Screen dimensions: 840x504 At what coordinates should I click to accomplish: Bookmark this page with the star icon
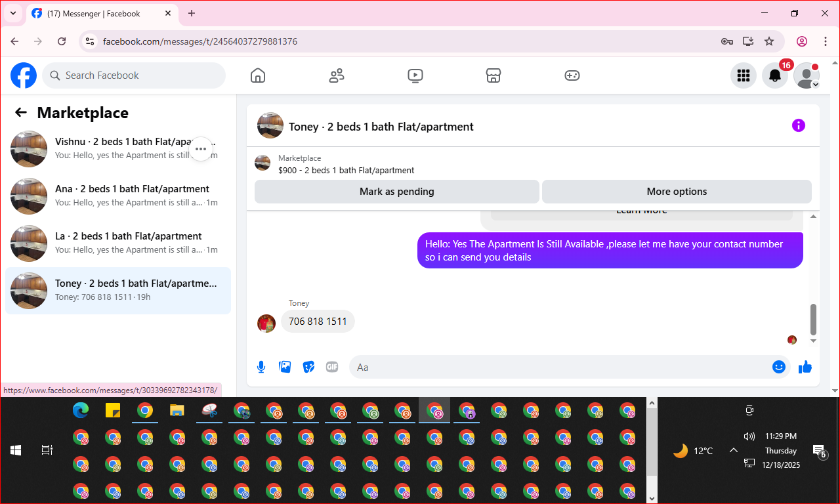pos(769,41)
